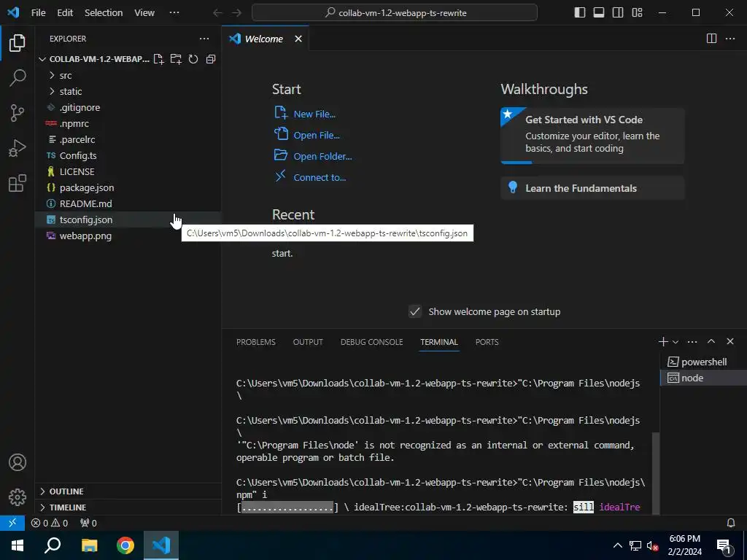Select tsconfig.json in the Explorer
Screen dimensions: 747x560
coord(128,219)
